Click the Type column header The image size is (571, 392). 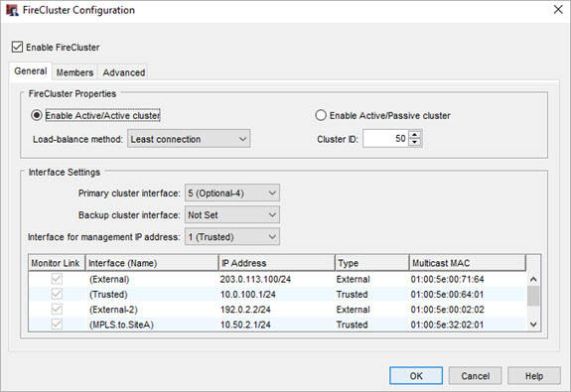pos(371,263)
